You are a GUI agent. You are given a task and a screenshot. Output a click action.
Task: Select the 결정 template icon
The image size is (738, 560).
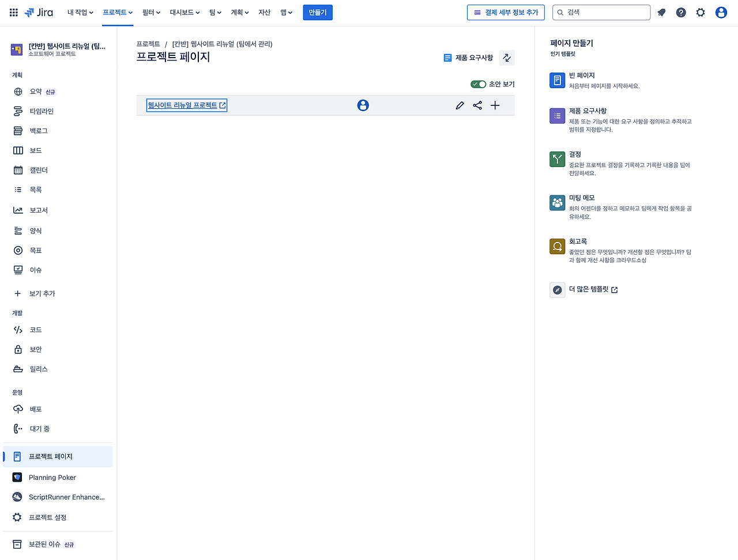coord(558,159)
